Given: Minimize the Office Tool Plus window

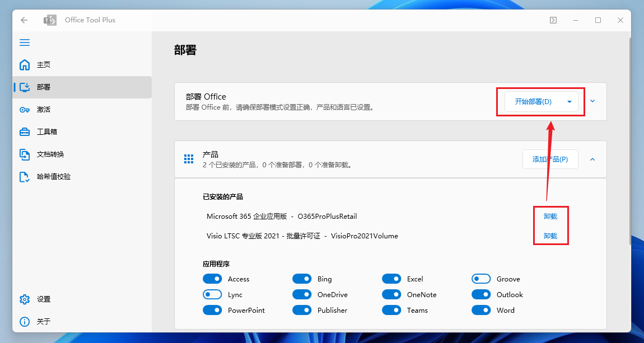Looking at the screenshot, I should point(576,20).
